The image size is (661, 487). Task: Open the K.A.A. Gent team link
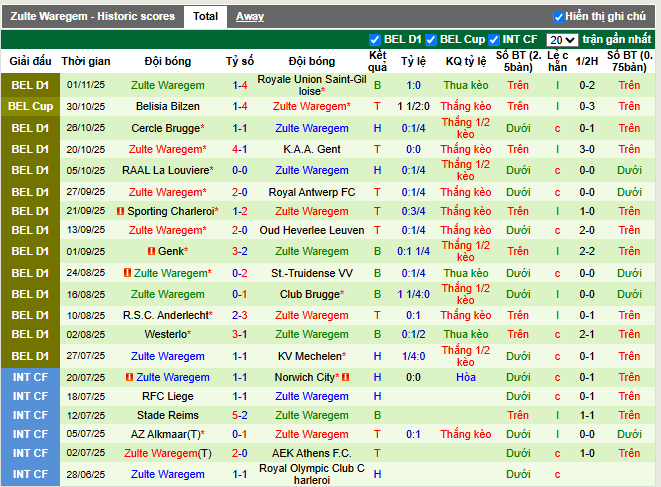(312, 149)
